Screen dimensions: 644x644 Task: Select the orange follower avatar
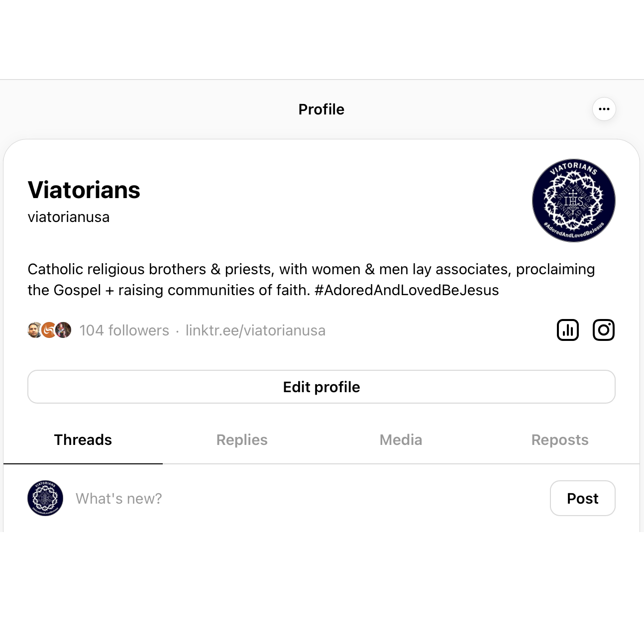click(49, 330)
